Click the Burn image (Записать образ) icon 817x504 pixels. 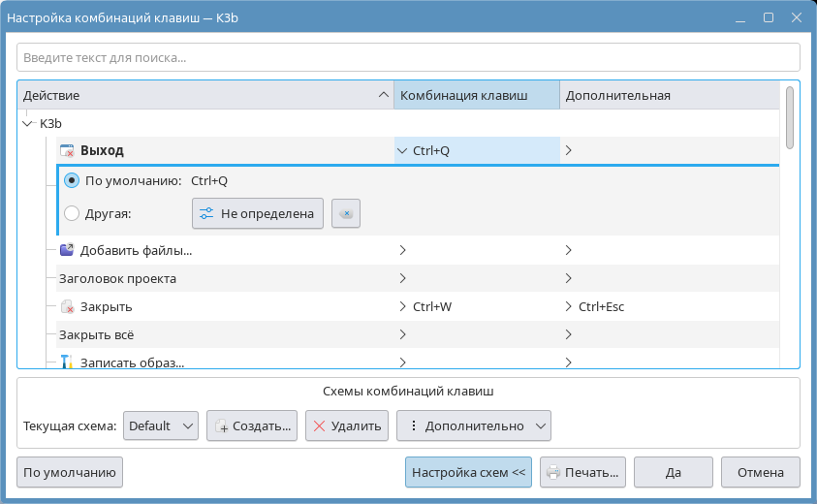click(67, 363)
